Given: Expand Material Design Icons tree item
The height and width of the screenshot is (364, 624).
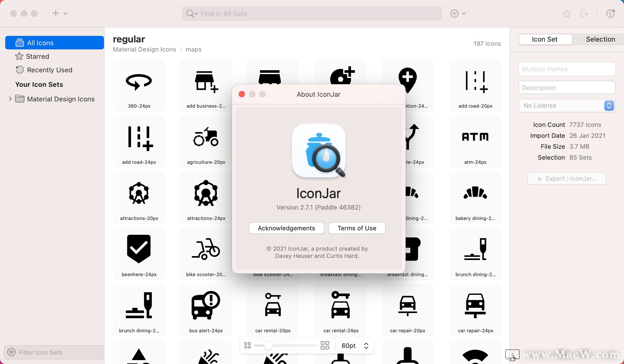Looking at the screenshot, I should 9,99.
